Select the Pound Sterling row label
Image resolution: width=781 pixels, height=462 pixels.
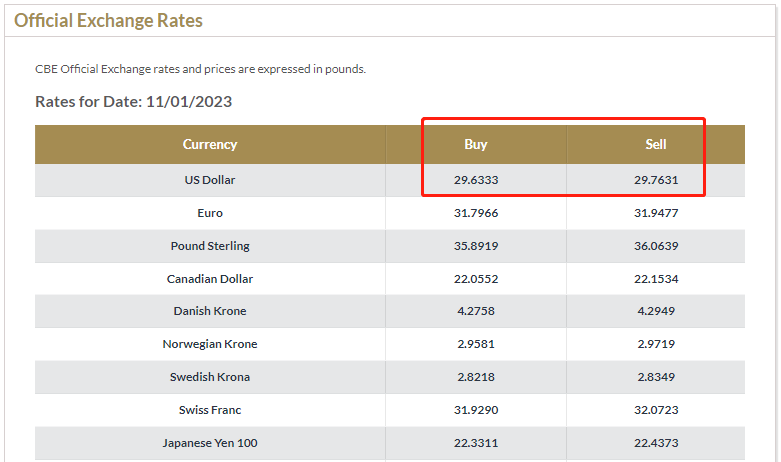210,246
